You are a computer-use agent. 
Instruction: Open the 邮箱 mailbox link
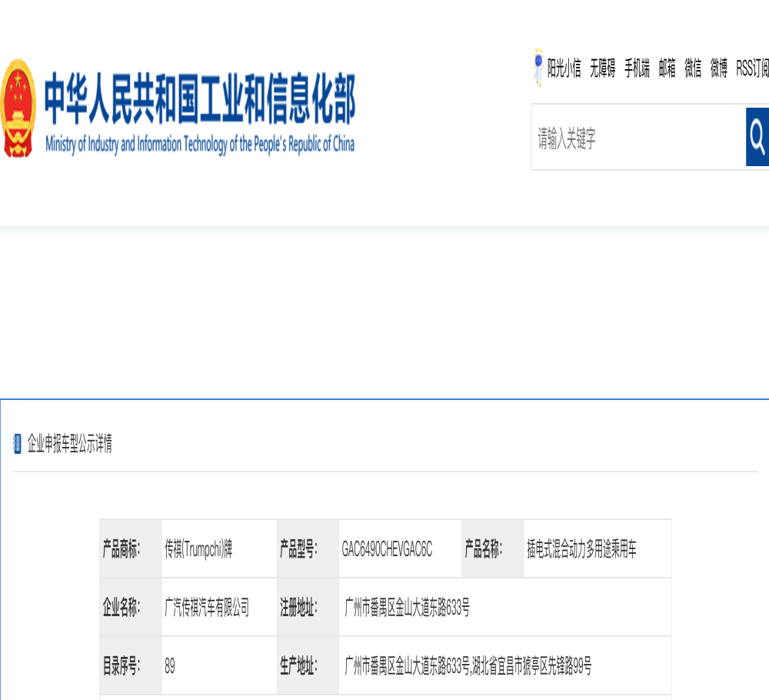click(x=667, y=68)
